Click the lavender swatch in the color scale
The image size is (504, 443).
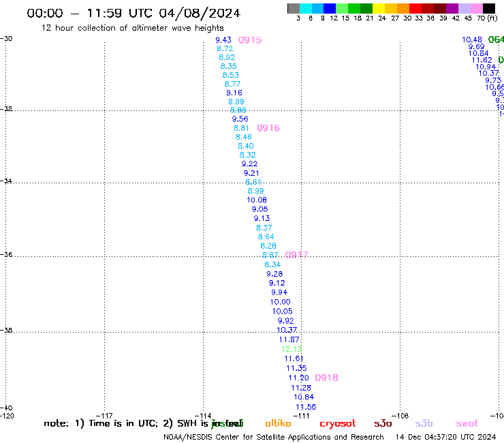(x=464, y=8)
